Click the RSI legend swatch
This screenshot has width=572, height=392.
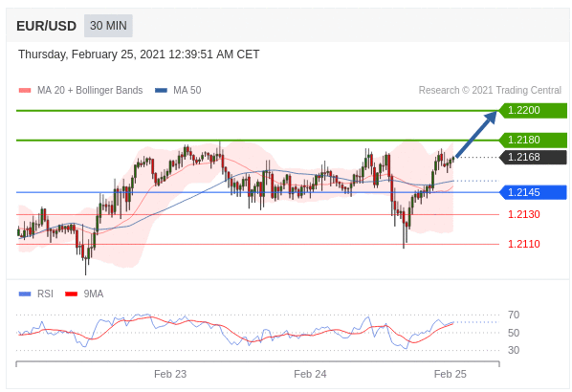point(25,294)
